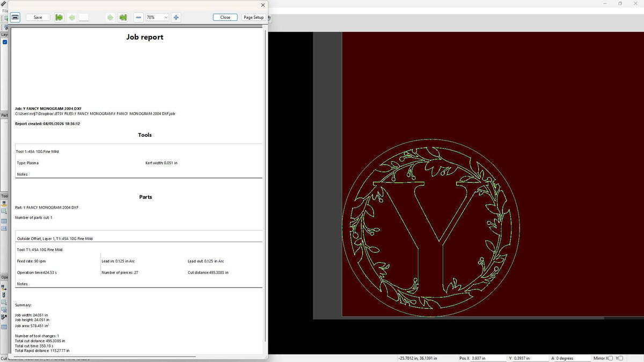The height and width of the screenshot is (362, 644).
Task: Save the job report
Action: click(38, 17)
